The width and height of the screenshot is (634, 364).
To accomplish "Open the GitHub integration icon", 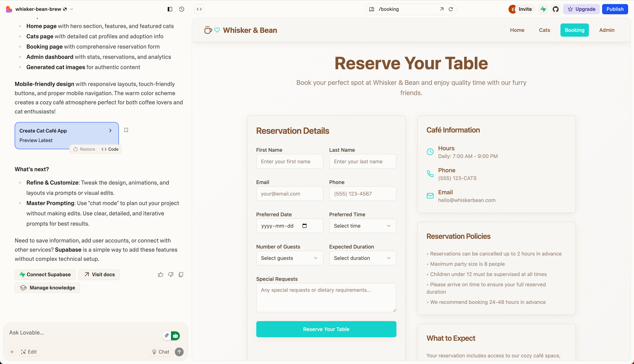I will (555, 9).
